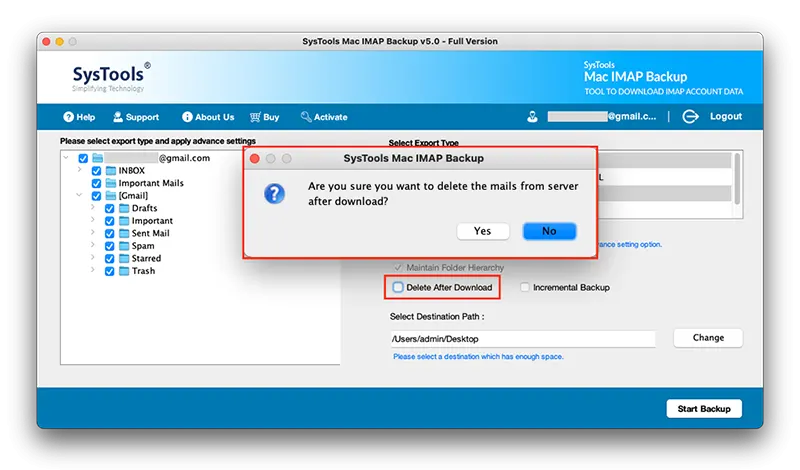This screenshot has height=470, width=800.
Task: Open the Buy menu item
Action: pyautogui.click(x=264, y=117)
